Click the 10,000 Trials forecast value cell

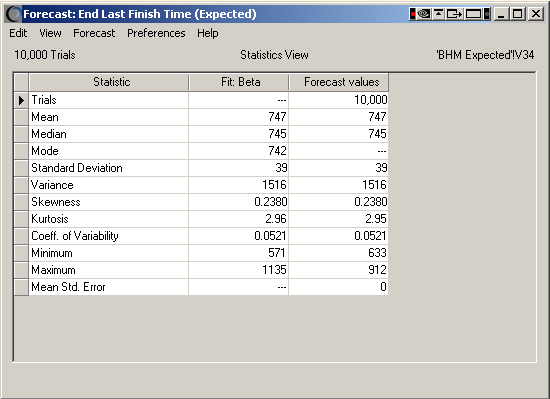338,100
